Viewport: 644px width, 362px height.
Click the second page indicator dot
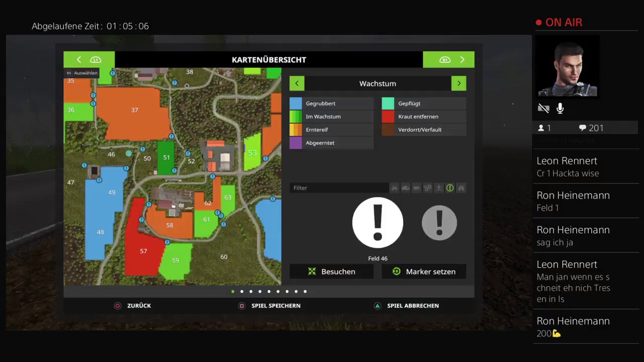(x=242, y=292)
